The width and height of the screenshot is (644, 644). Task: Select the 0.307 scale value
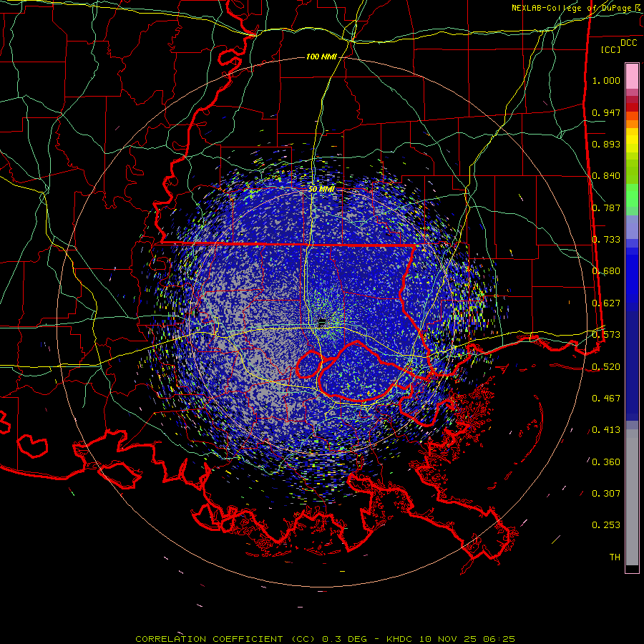tap(606, 494)
